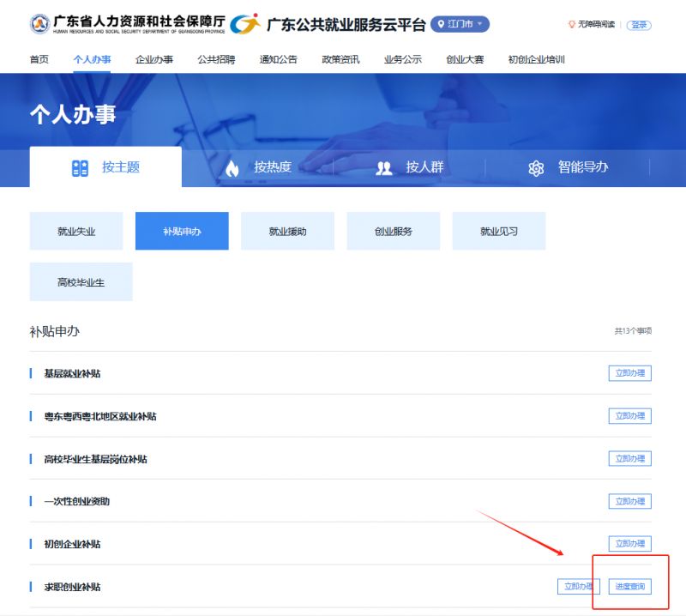Click the location pin icon beside 江门市
The image size is (686, 616).
tap(440, 24)
